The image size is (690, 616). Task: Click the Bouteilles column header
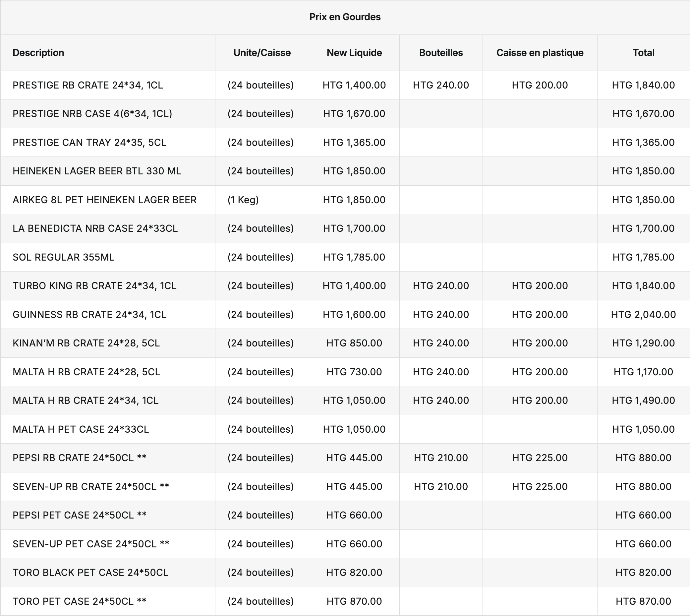point(440,53)
